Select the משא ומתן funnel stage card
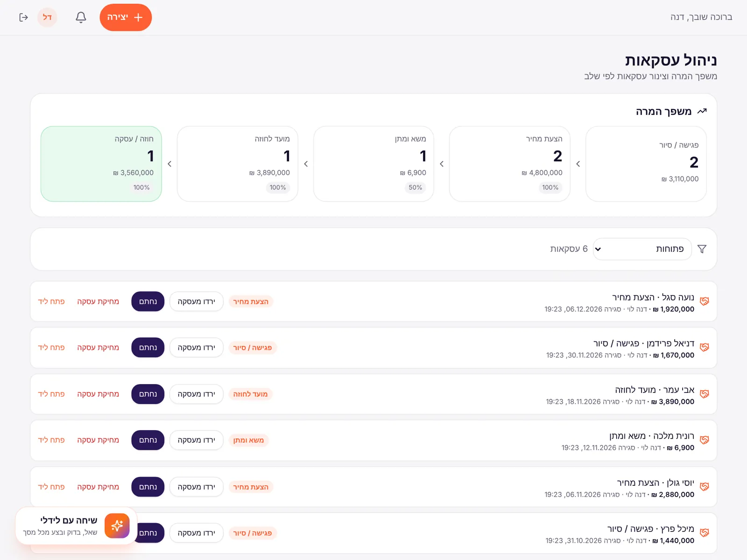This screenshot has height=560, width=747. click(x=373, y=164)
